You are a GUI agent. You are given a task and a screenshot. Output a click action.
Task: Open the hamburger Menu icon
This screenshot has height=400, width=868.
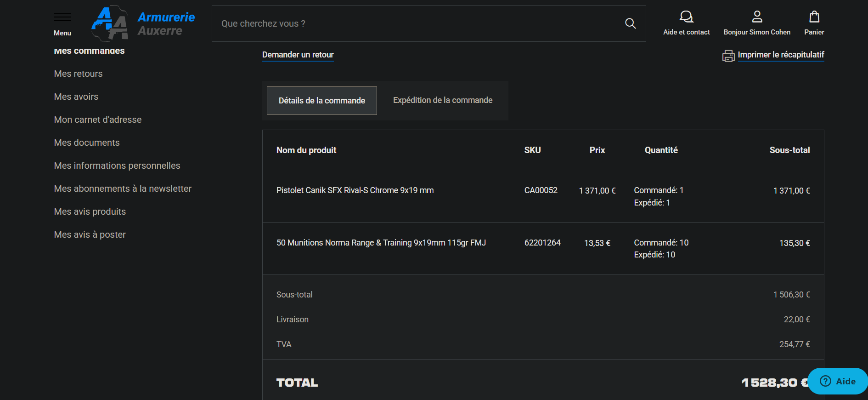click(62, 17)
